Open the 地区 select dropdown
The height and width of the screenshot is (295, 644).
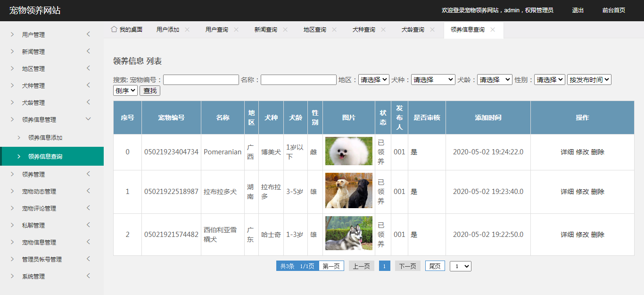373,80
